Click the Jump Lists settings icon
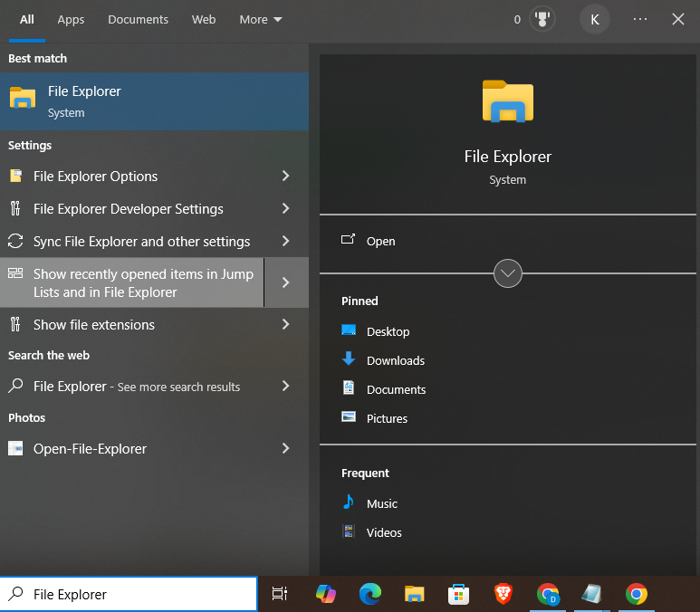Viewport: 700px width, 612px height. [15, 273]
